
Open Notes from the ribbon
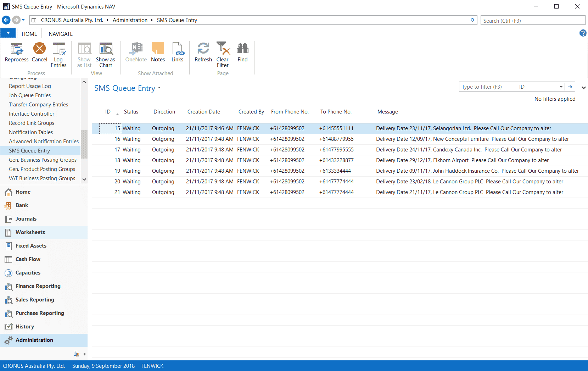(x=158, y=52)
